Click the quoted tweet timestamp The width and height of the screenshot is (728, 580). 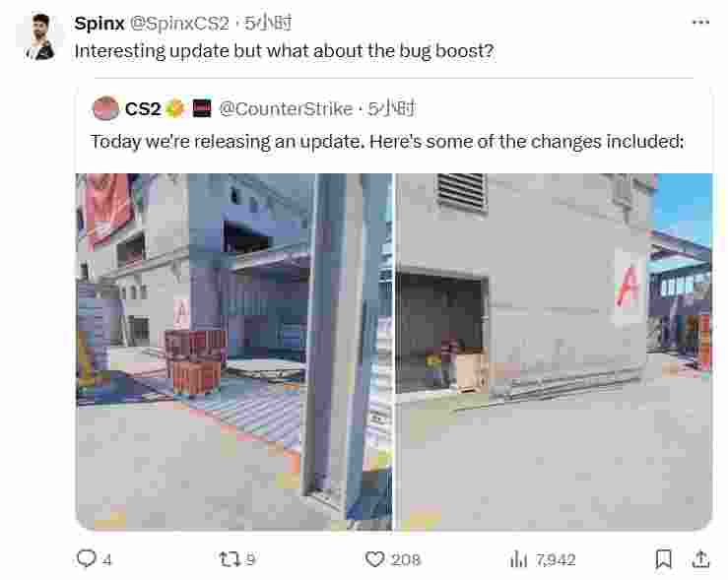point(391,109)
